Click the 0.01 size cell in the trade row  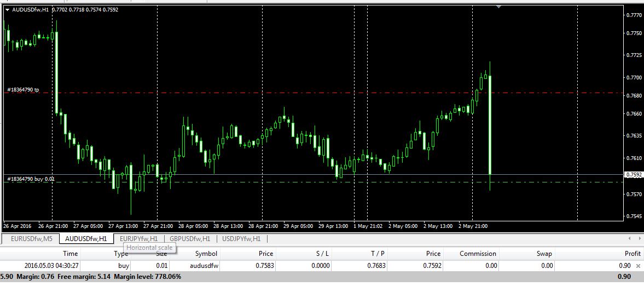pyautogui.click(x=161, y=266)
